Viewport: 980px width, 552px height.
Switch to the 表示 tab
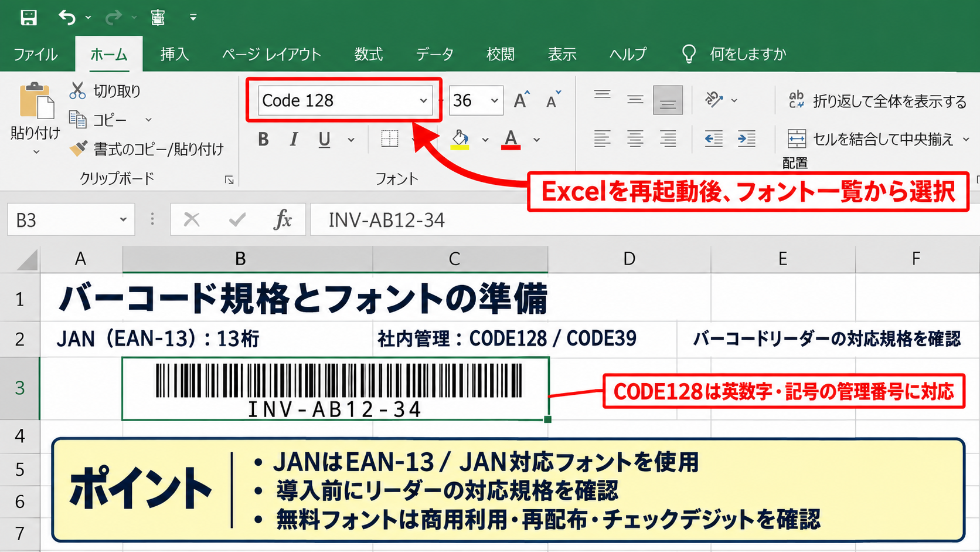pos(562,55)
